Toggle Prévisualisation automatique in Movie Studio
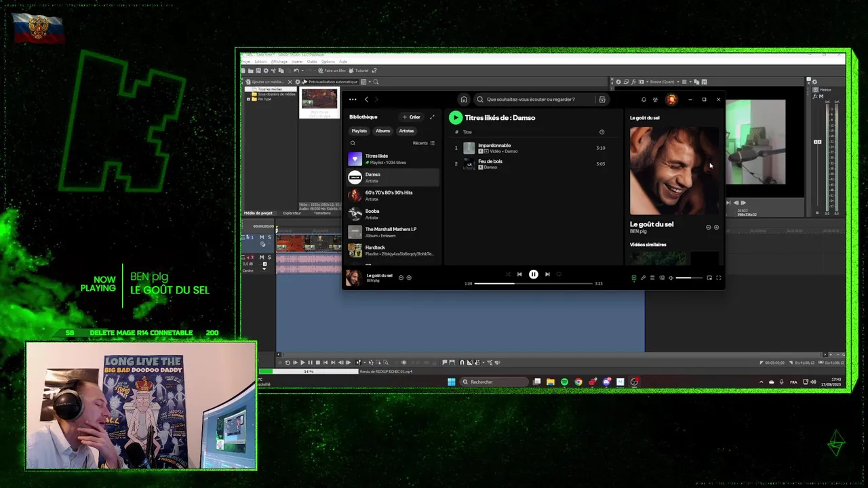This screenshot has width=868, height=488. point(330,82)
